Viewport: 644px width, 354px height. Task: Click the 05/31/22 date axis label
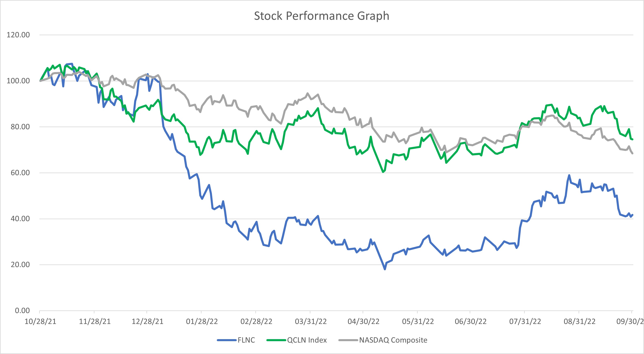(418, 322)
